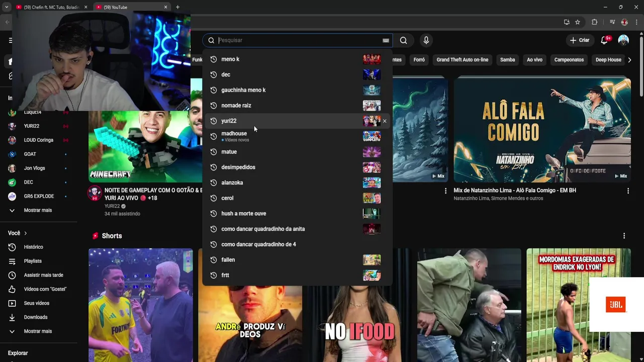644x362 pixels.
Task: Open Assistir mais tarde
Action: [38, 276]
